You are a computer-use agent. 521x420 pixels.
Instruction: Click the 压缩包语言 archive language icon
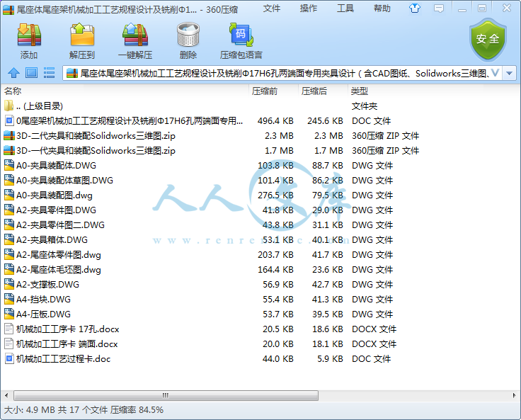tap(241, 35)
